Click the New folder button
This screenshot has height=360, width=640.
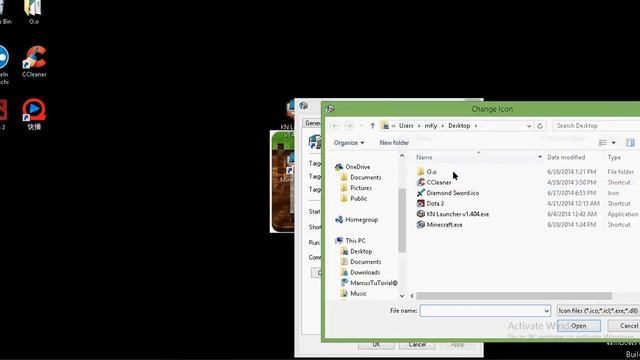tap(394, 142)
